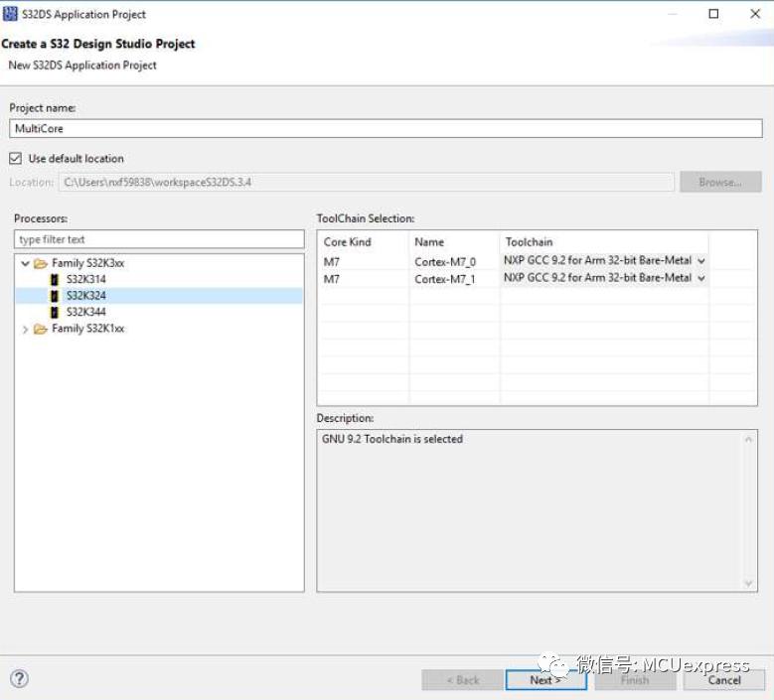
Task: Select S32K314 processor in the tree
Action: (85, 280)
